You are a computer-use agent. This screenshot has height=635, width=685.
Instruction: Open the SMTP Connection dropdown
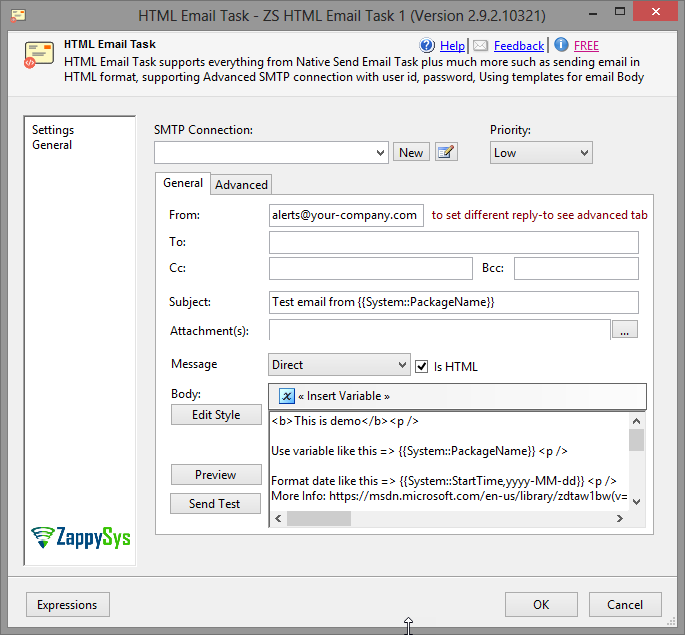pos(271,153)
